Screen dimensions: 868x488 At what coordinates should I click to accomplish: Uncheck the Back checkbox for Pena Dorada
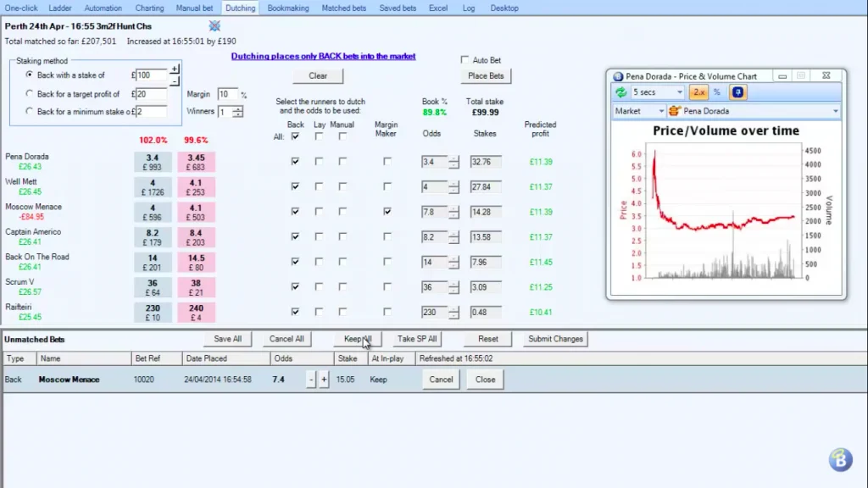[295, 162]
